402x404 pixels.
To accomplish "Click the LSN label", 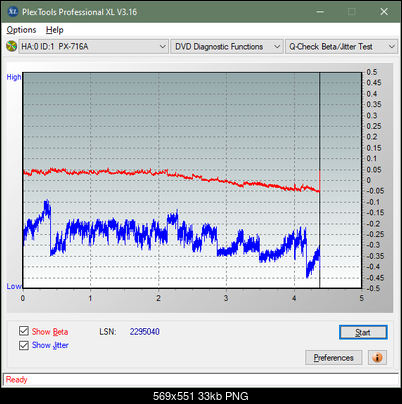I will [x=108, y=332].
